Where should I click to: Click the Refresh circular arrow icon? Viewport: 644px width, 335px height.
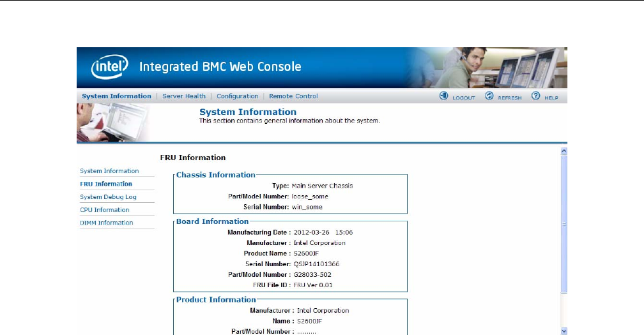(489, 96)
